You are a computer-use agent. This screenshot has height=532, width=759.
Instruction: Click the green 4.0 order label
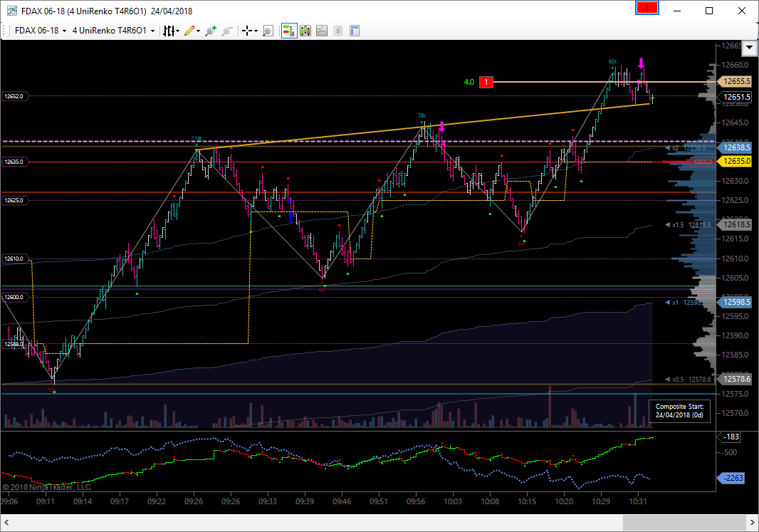pyautogui.click(x=469, y=83)
